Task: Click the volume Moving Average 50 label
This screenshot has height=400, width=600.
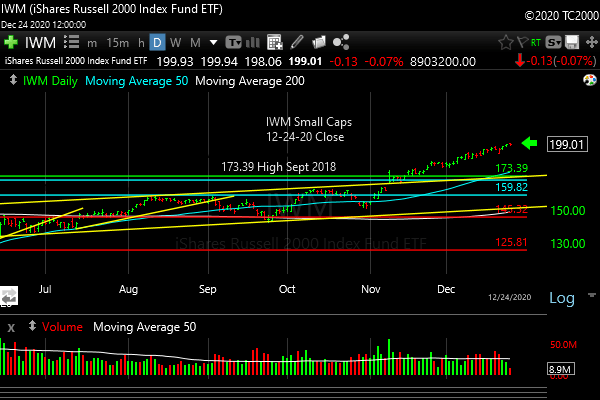Action: coord(145,327)
